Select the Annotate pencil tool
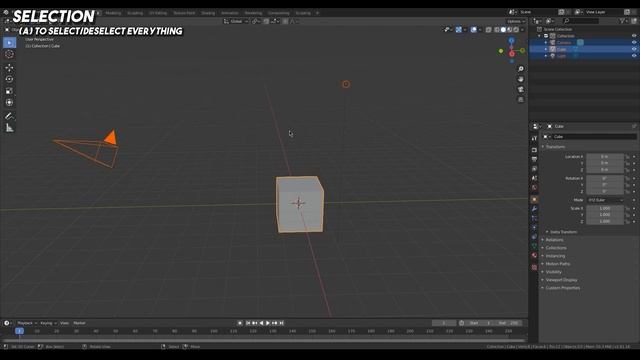The image size is (640, 360). click(x=9, y=116)
